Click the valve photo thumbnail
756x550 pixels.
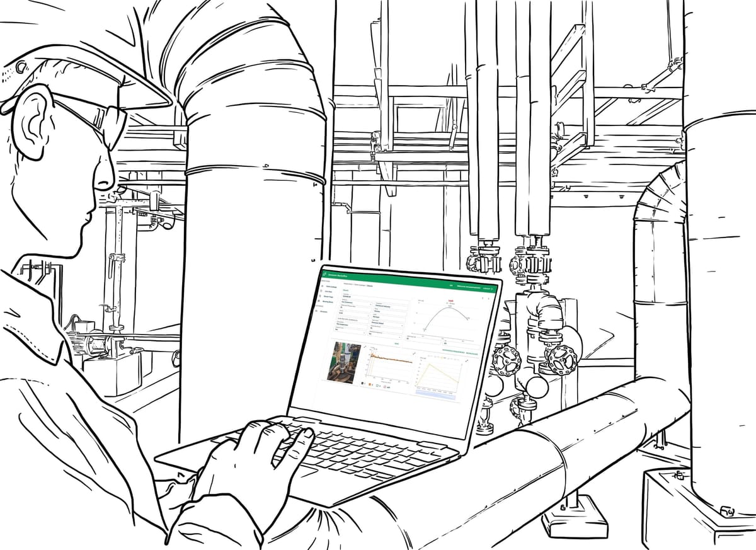(x=343, y=361)
